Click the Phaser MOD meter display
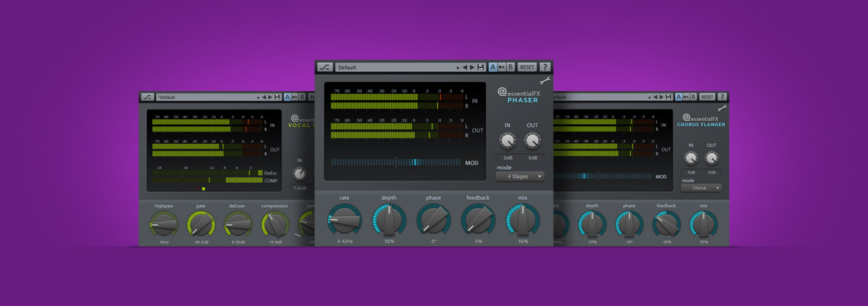The width and height of the screenshot is (868, 306). click(x=396, y=162)
